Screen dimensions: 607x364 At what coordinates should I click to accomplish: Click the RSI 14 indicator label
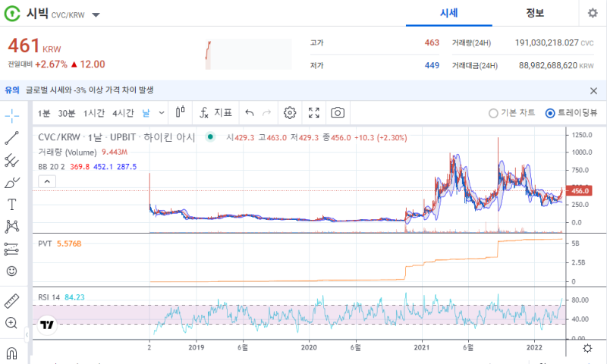pos(49,297)
